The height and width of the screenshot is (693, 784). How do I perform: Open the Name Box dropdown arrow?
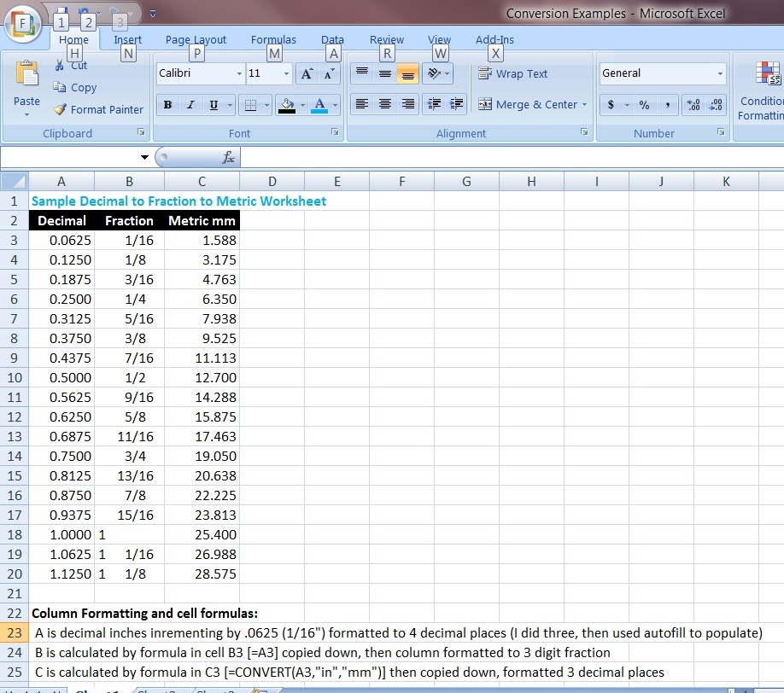pyautogui.click(x=144, y=157)
